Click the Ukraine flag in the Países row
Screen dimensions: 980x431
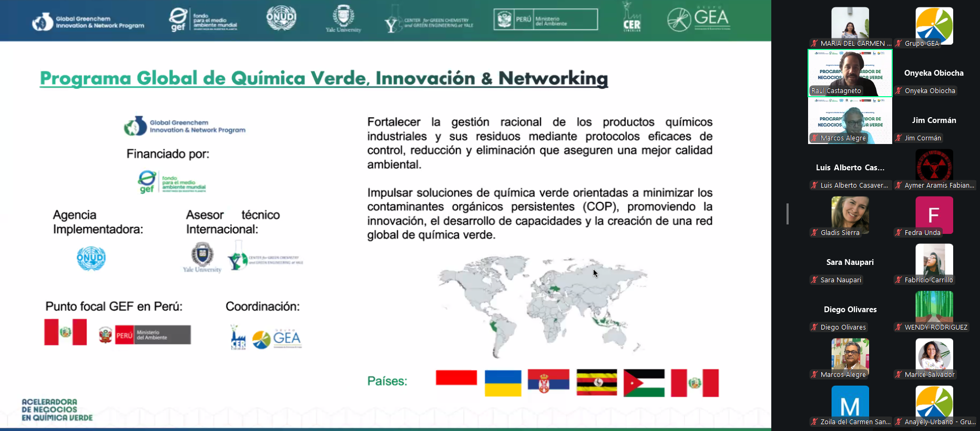(503, 383)
